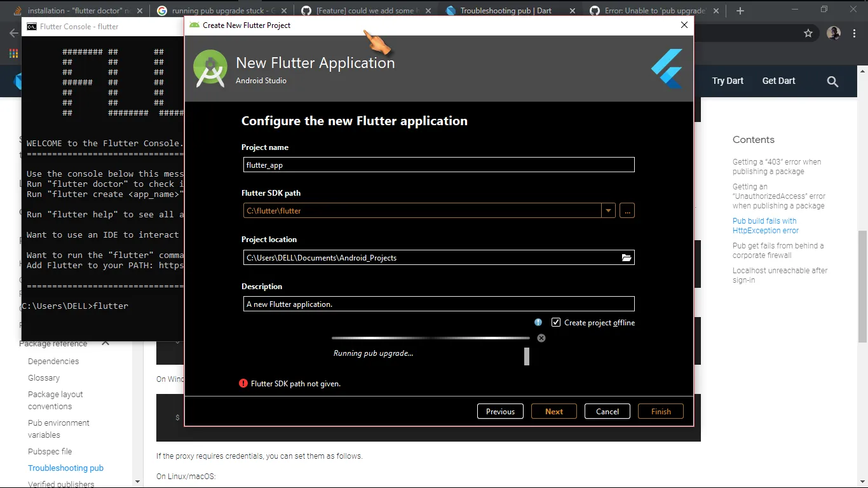Open the Chrome three-dot menu

coord(855,33)
